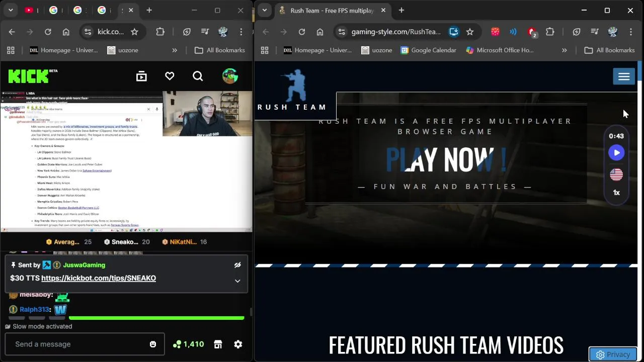
Task: Open Chrome profile avatar in Rush Team window
Action: pos(612,32)
